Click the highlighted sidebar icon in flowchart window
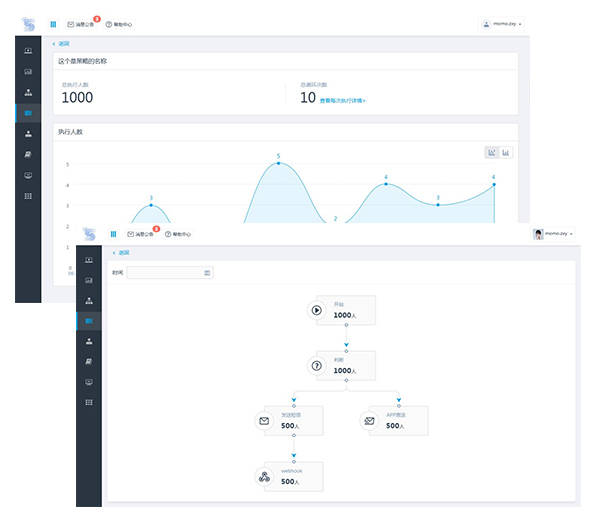The width and height of the screenshot is (600, 527). coord(89,321)
